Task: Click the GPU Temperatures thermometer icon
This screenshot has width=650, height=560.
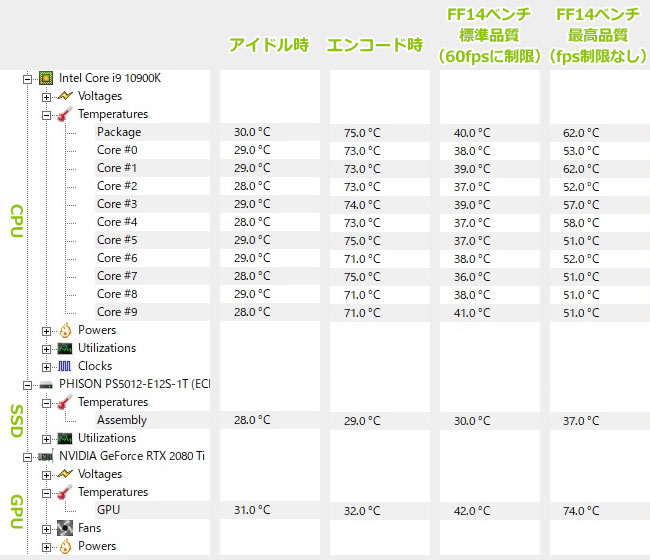Action: click(x=65, y=492)
